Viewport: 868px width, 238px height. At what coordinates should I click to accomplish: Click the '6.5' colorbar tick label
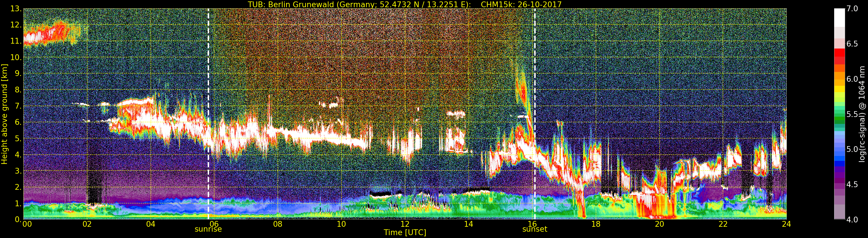(852, 44)
